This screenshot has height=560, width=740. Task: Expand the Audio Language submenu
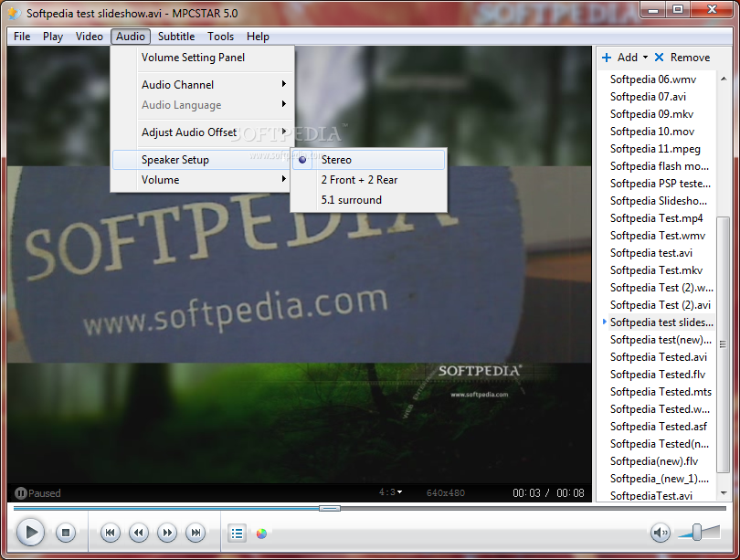pos(202,105)
